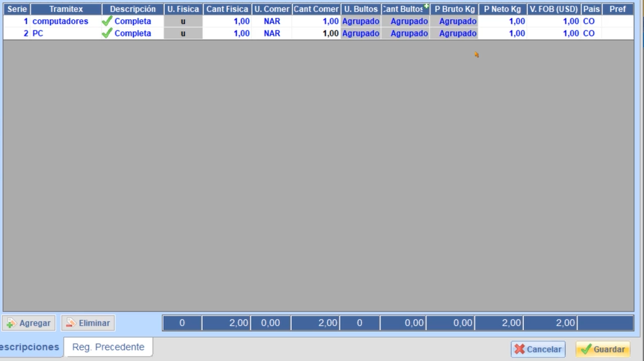Click the Agrupado U. Bultos cell in row 1
Screen dimensions: 644x361
(361, 21)
